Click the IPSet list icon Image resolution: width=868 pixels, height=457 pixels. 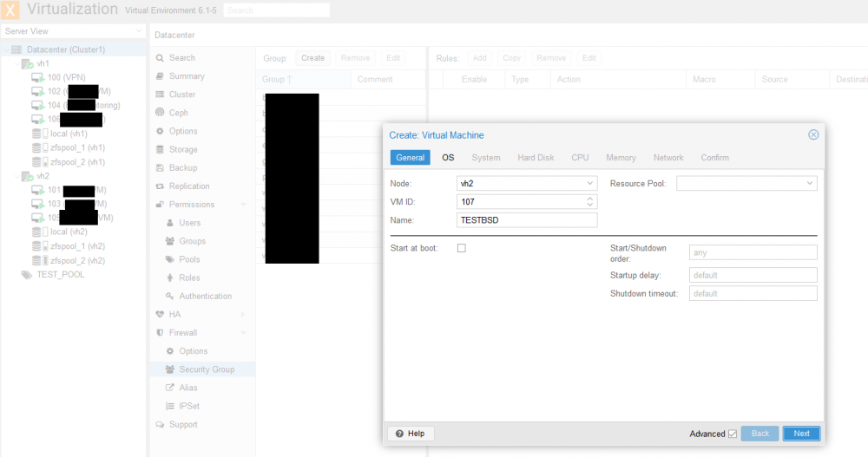coord(170,406)
